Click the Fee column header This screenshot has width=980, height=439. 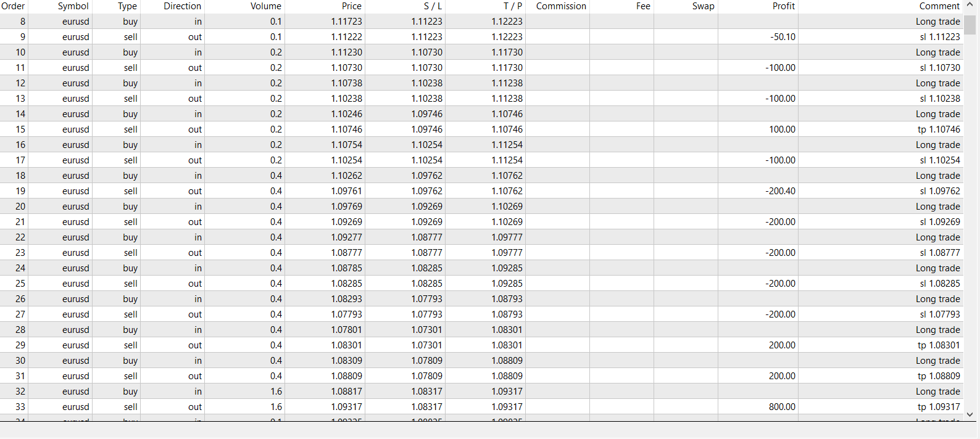(x=643, y=6)
